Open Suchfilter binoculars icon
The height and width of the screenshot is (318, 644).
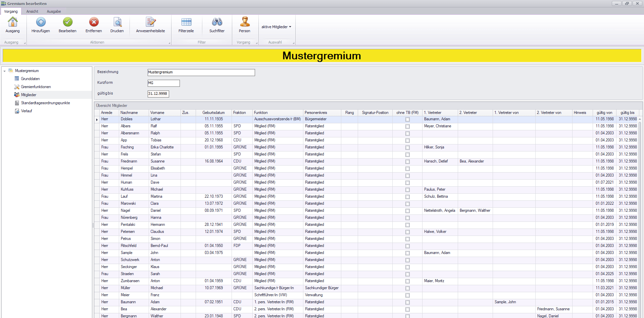[x=217, y=22]
